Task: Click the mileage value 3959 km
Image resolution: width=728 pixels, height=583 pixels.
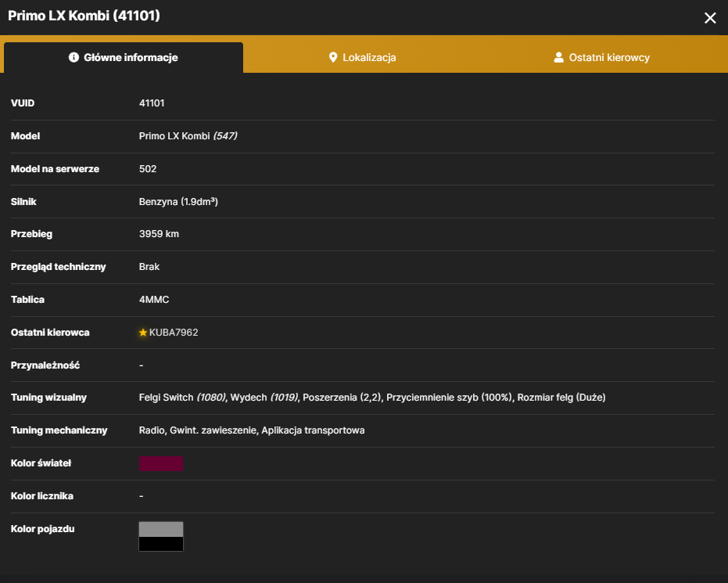Action: pos(159,234)
